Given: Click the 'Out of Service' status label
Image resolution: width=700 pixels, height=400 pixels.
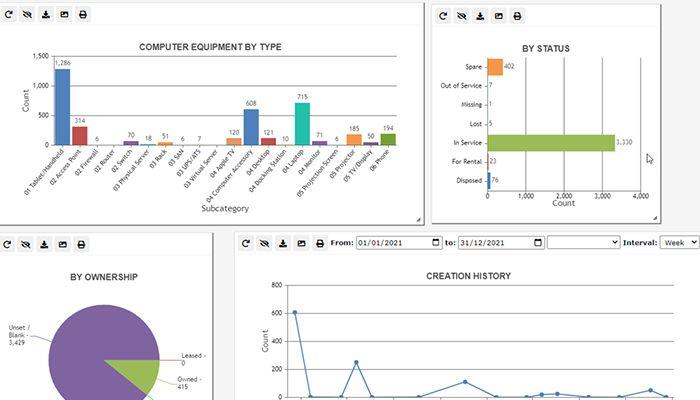Looking at the screenshot, I should tap(461, 85).
